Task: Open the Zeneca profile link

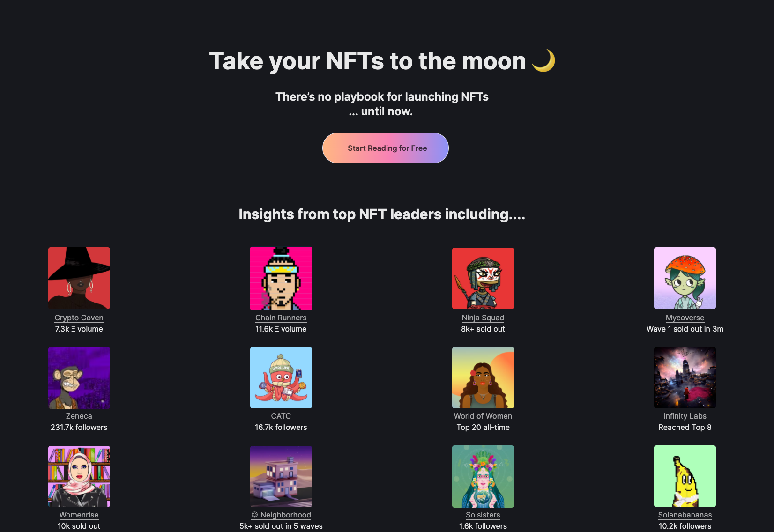Action: pyautogui.click(x=79, y=416)
